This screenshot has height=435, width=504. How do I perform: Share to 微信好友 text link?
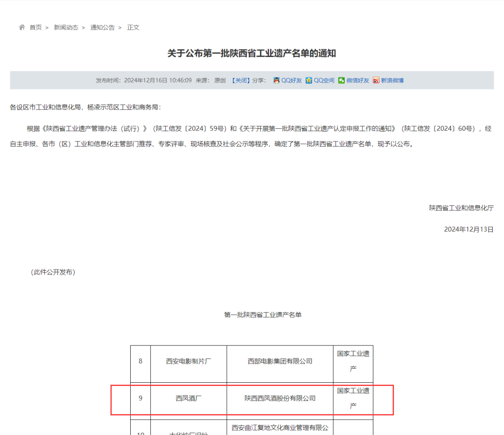[x=357, y=80]
